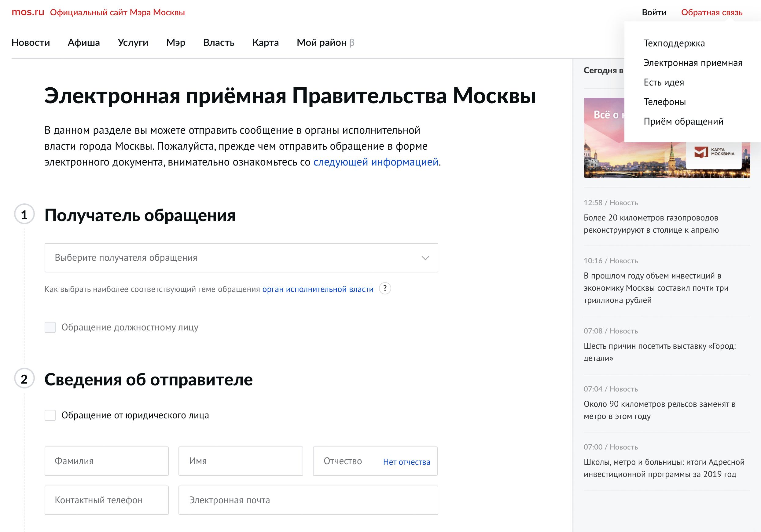Toggle the Нет отчества option
This screenshot has height=532, width=761.
click(406, 462)
